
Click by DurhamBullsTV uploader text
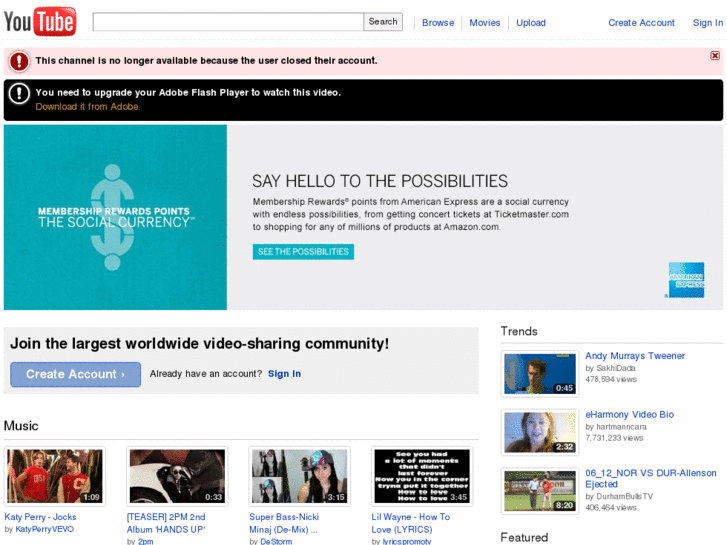coord(619,496)
